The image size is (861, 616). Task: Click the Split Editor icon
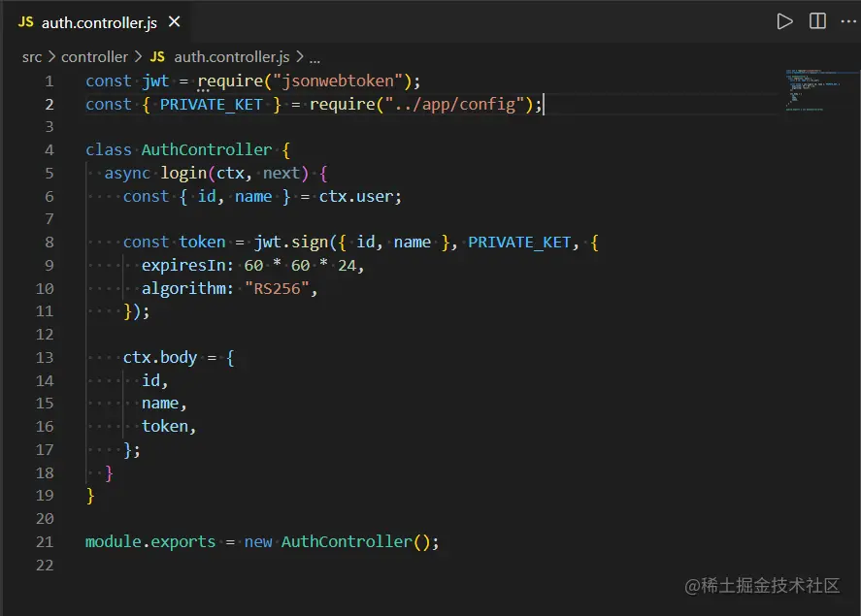tap(817, 21)
